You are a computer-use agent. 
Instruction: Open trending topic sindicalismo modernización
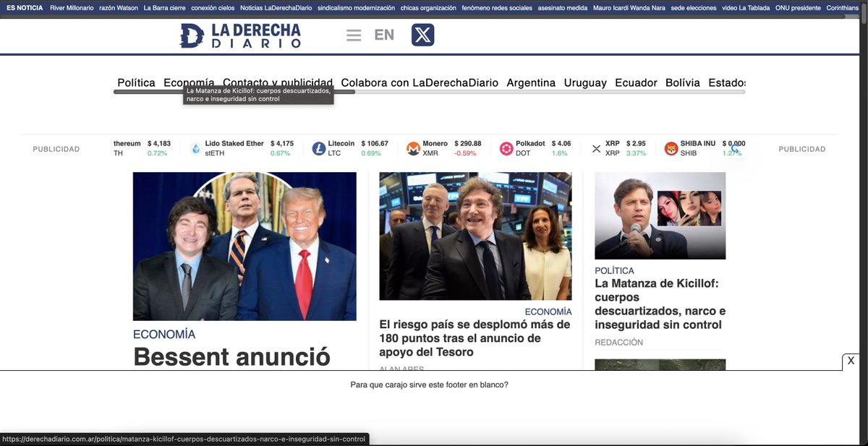pos(356,8)
